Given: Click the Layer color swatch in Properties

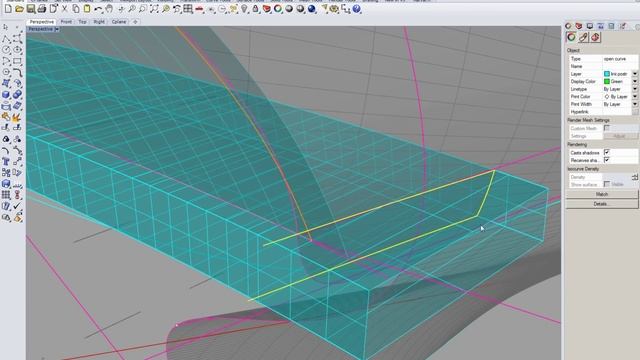Looking at the screenshot, I should (x=607, y=74).
